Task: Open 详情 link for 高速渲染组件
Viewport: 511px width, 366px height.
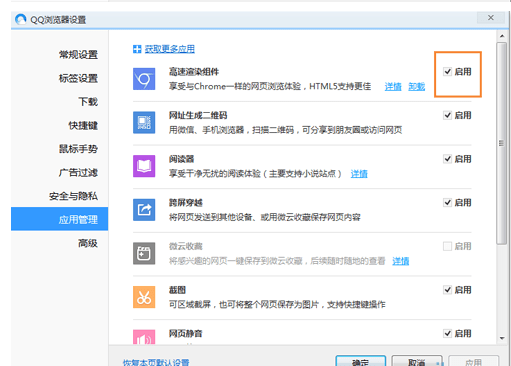Action: [x=393, y=87]
